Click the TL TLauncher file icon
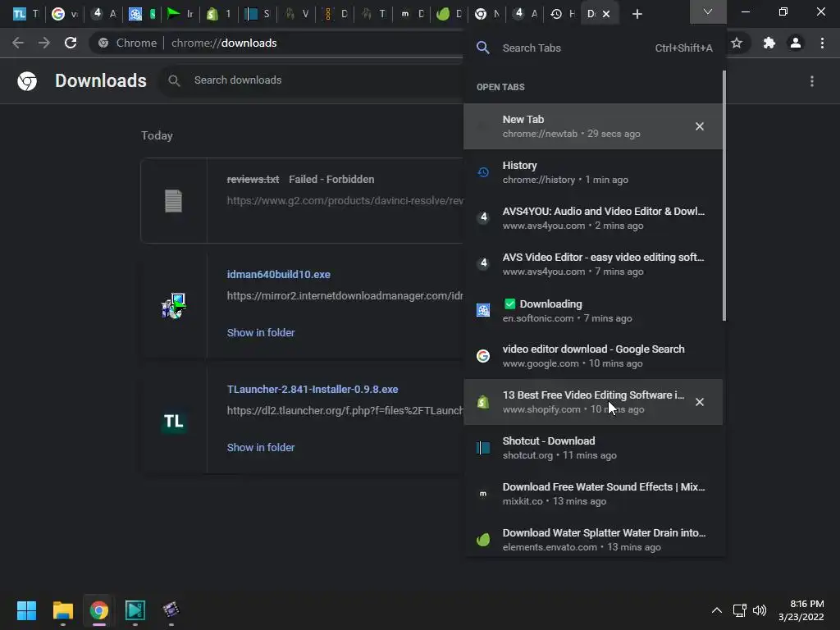The height and width of the screenshot is (630, 840). 174,421
